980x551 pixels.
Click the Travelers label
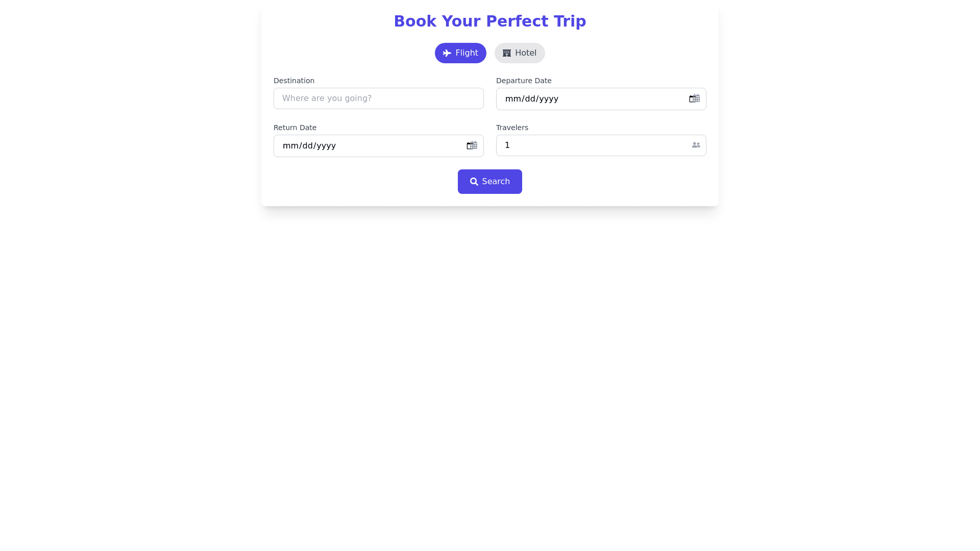(512, 128)
